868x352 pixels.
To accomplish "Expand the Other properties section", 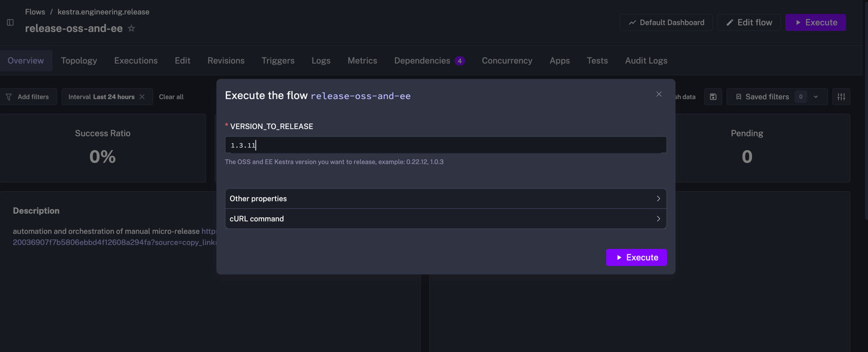I will click(445, 199).
